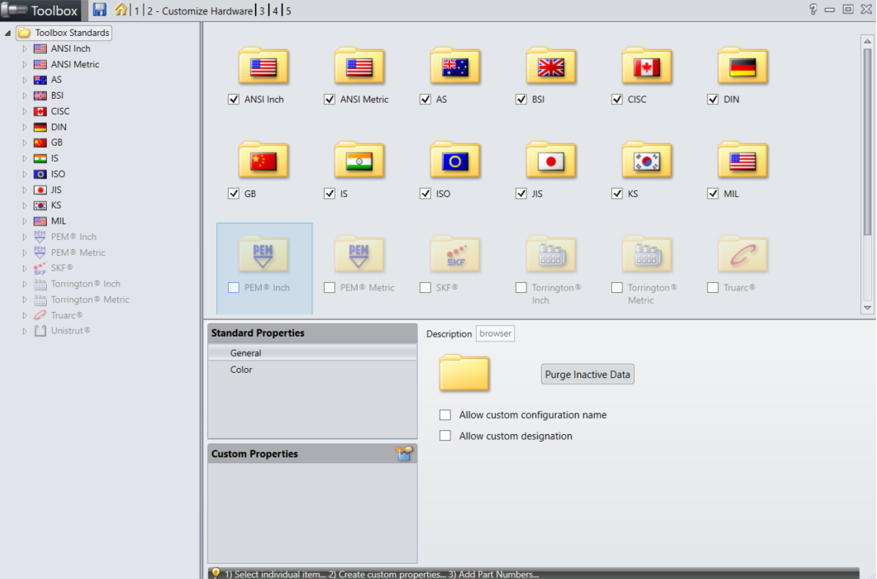Image resolution: width=877 pixels, height=579 pixels.
Task: Click the Save icon in top toolbar
Action: point(100,10)
